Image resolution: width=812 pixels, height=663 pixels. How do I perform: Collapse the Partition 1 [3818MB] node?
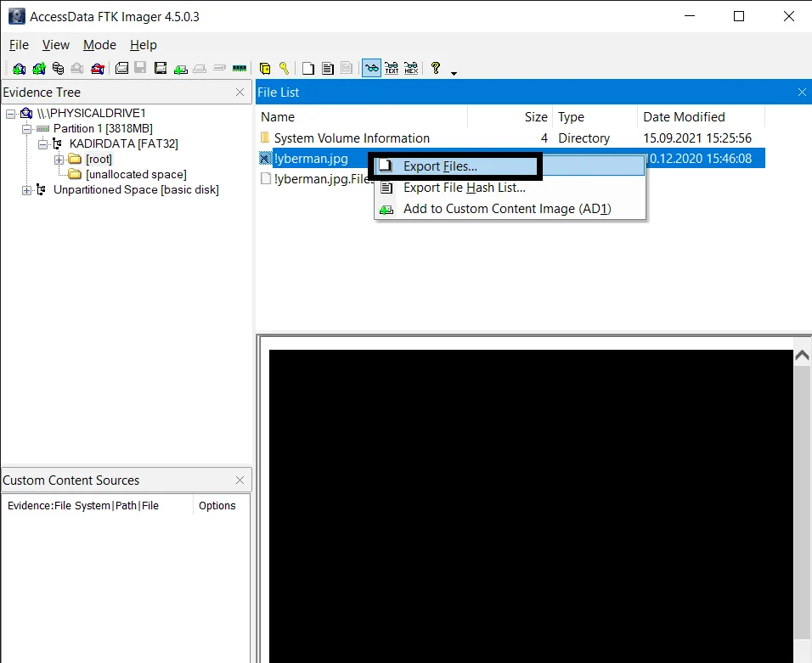pyautogui.click(x=27, y=129)
